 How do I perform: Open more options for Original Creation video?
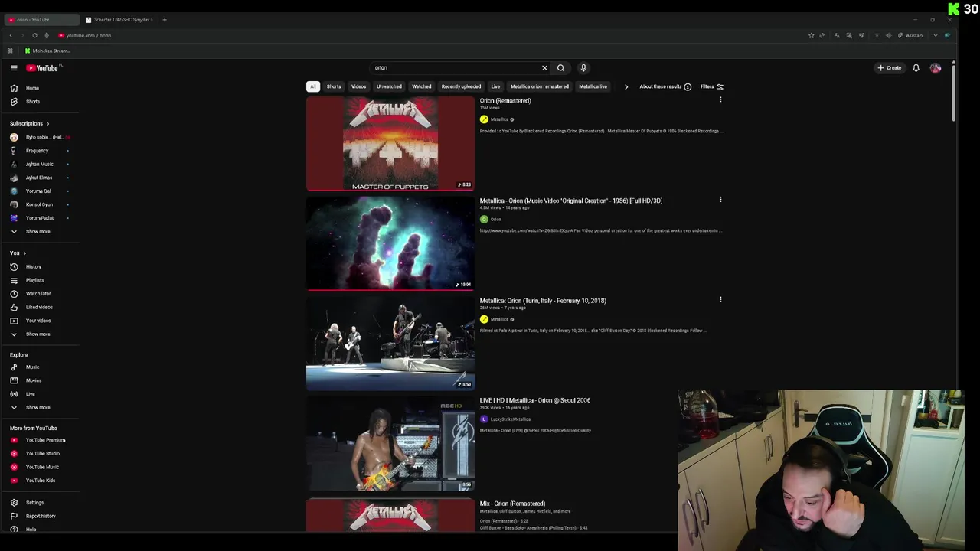(x=720, y=200)
